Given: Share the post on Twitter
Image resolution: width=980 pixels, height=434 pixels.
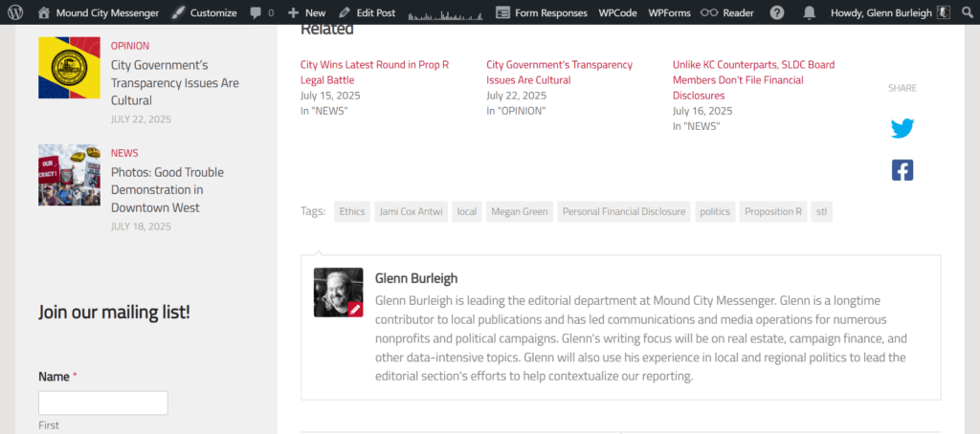Looking at the screenshot, I should (x=902, y=129).
